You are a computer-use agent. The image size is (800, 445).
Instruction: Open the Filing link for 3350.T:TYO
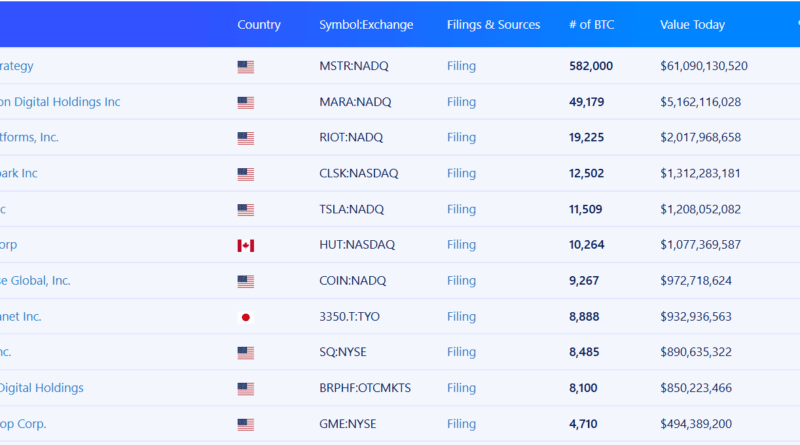461,316
